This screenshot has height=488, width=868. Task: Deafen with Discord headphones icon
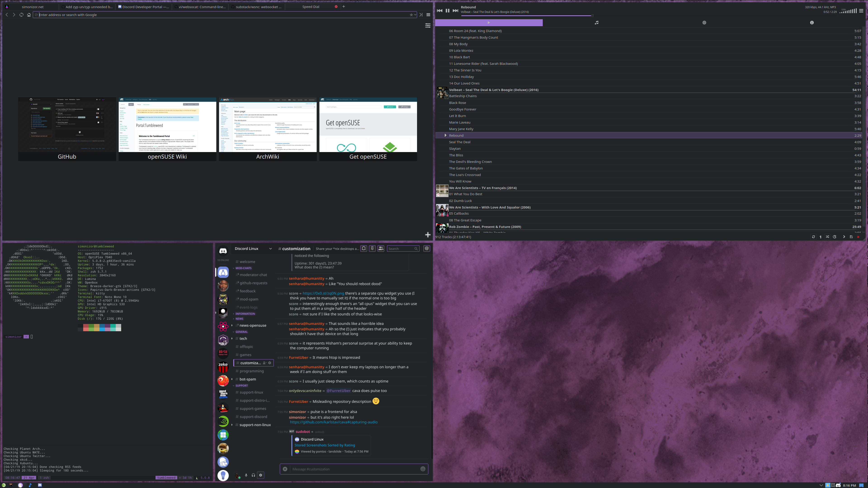(x=253, y=475)
